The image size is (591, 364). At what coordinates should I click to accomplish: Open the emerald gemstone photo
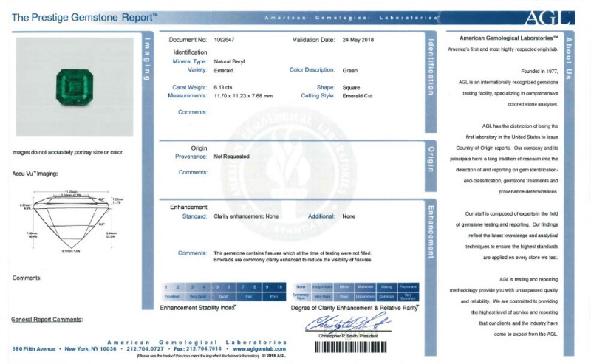(75, 86)
